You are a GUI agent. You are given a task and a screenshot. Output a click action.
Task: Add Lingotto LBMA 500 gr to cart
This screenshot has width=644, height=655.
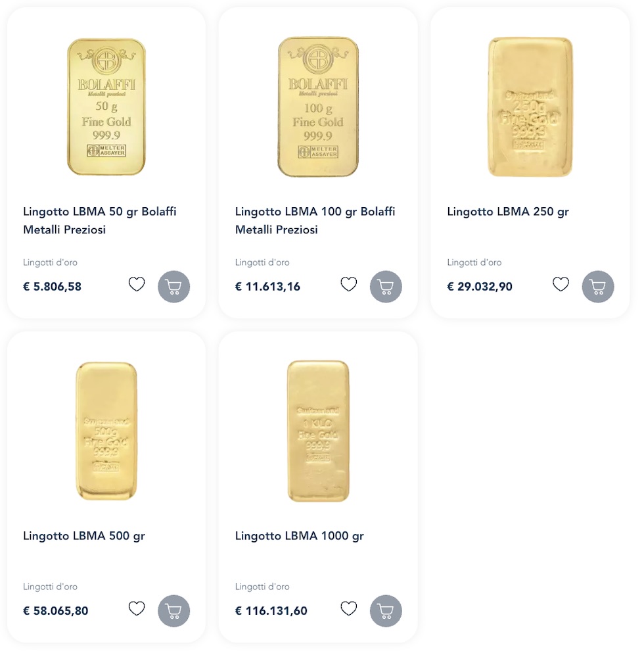point(173,611)
